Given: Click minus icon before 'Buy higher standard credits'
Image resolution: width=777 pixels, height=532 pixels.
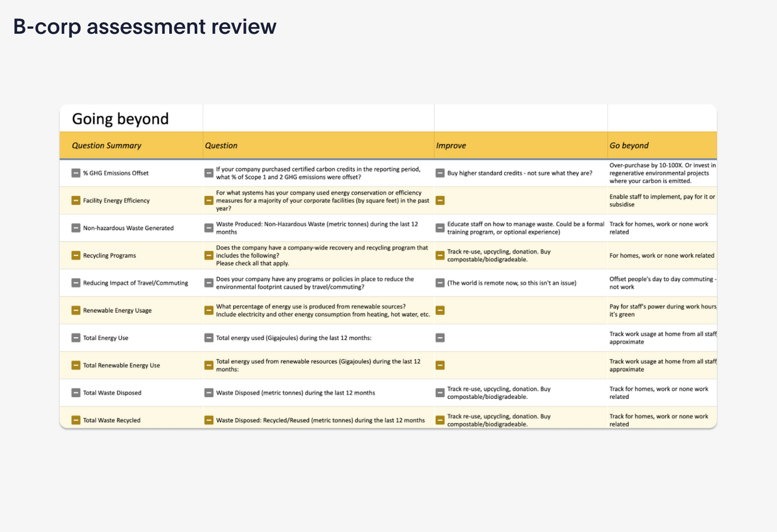Looking at the screenshot, I should [x=440, y=173].
